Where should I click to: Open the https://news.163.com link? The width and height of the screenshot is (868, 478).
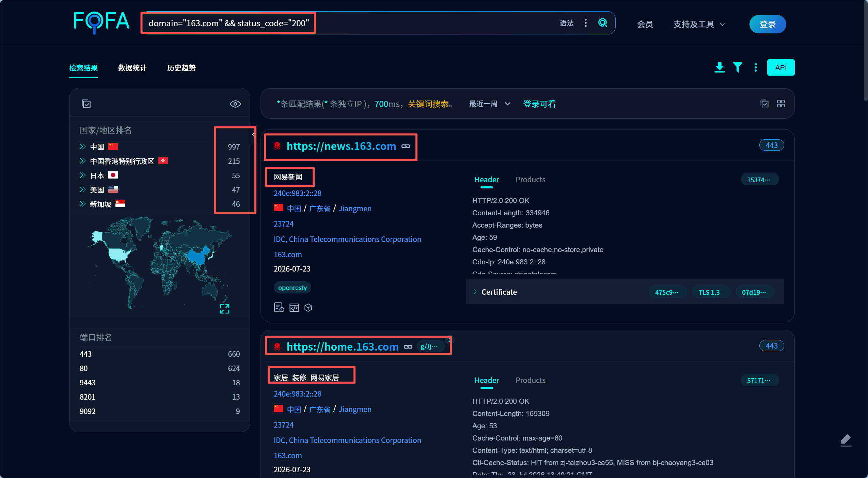[x=341, y=146]
